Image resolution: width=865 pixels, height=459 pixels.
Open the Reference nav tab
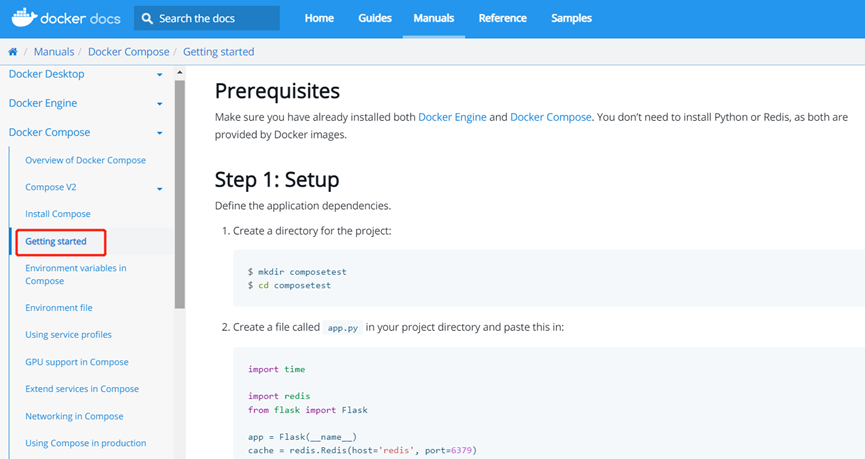click(503, 18)
